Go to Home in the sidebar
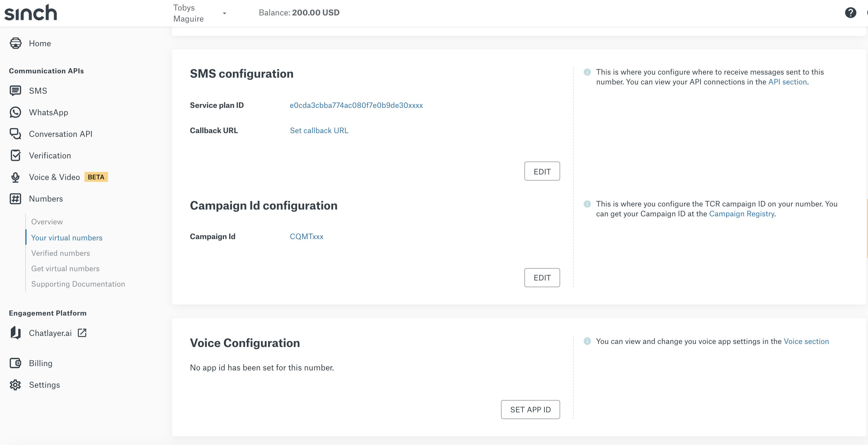Viewport: 868px width, 445px height. click(40, 43)
